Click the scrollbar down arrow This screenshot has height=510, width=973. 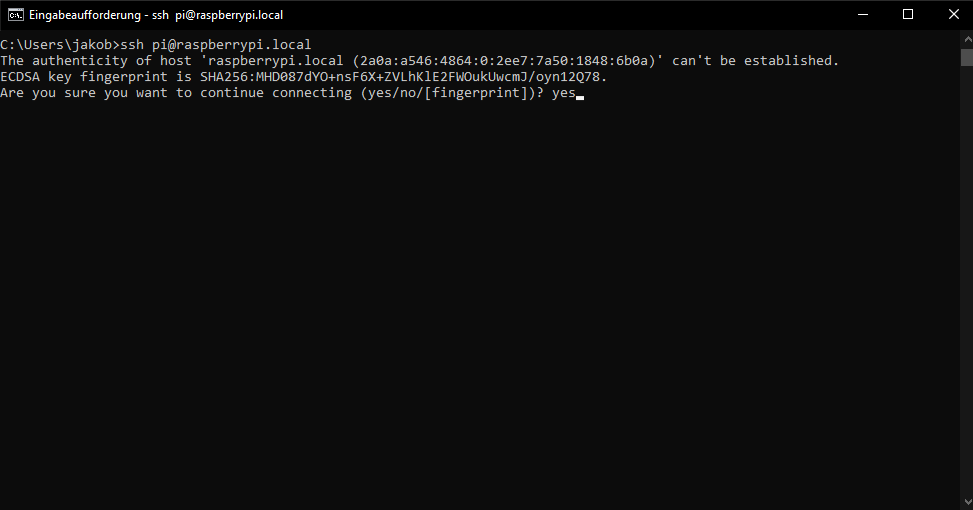pos(966,502)
